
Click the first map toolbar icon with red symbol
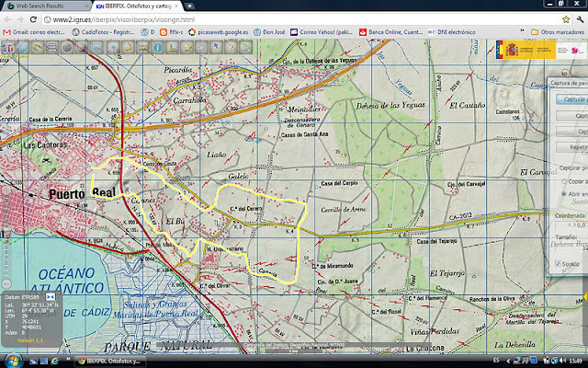click(8, 48)
